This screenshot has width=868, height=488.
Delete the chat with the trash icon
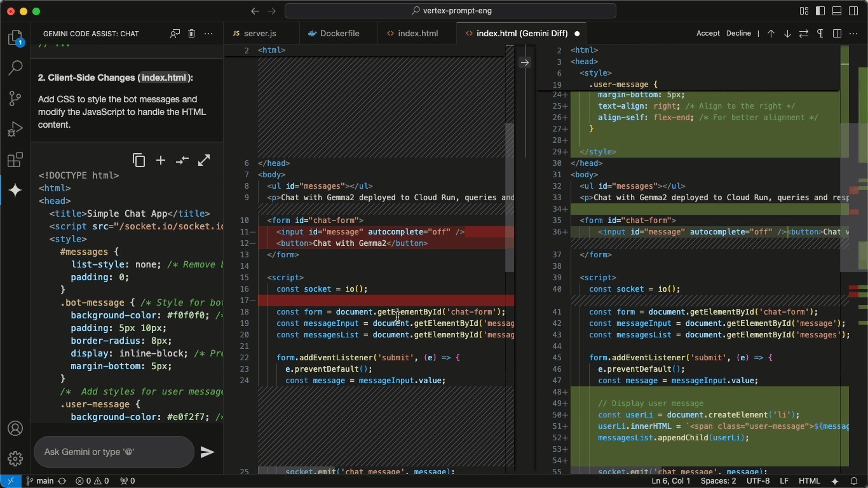[191, 34]
